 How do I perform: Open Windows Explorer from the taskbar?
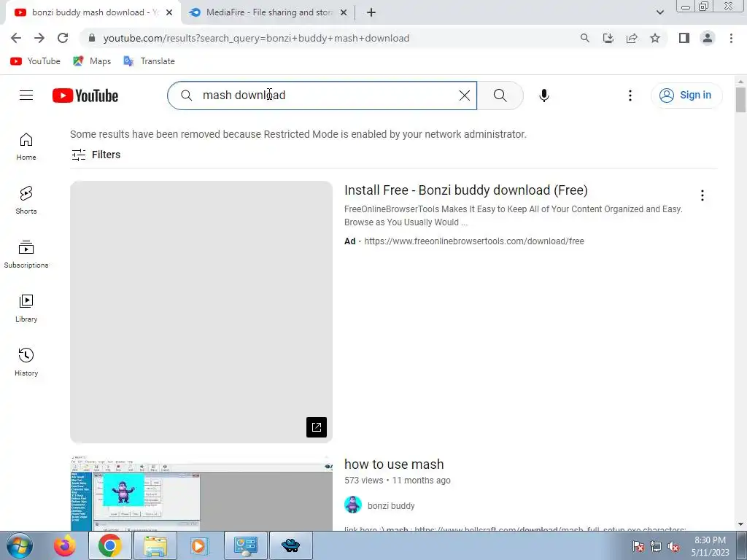click(155, 545)
